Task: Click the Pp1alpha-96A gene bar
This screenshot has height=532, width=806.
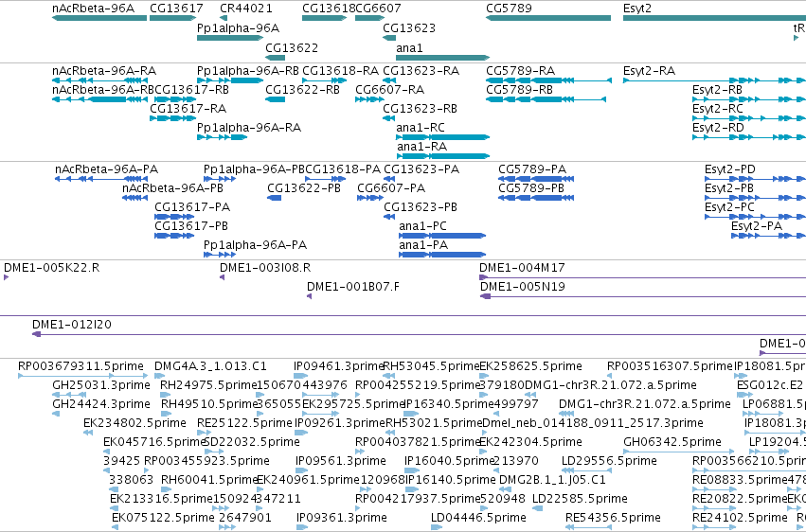Action: coord(230,38)
